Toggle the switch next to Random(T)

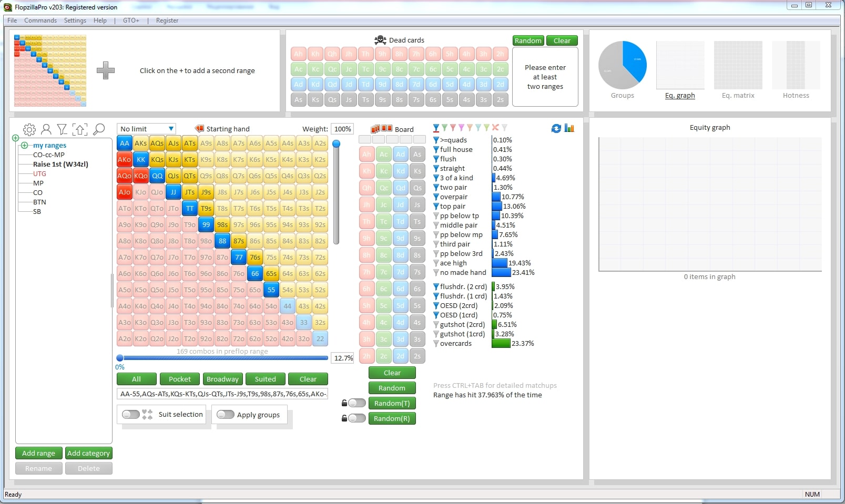point(357,403)
